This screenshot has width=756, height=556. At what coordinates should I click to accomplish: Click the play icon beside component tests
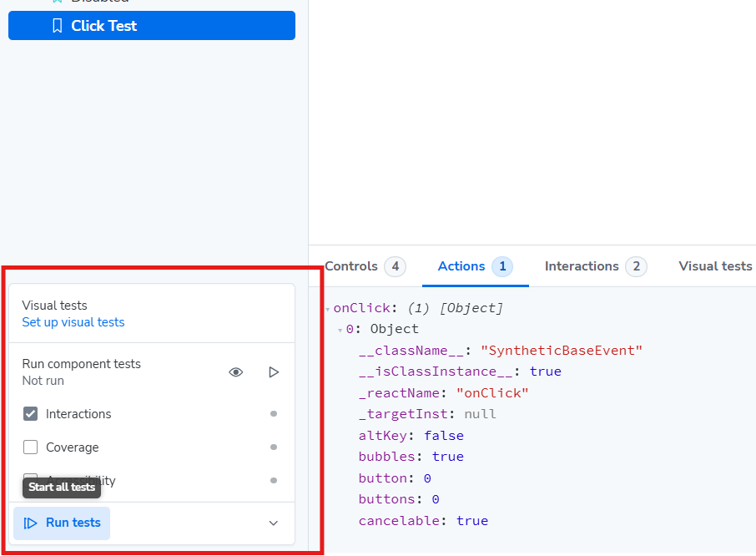(274, 372)
